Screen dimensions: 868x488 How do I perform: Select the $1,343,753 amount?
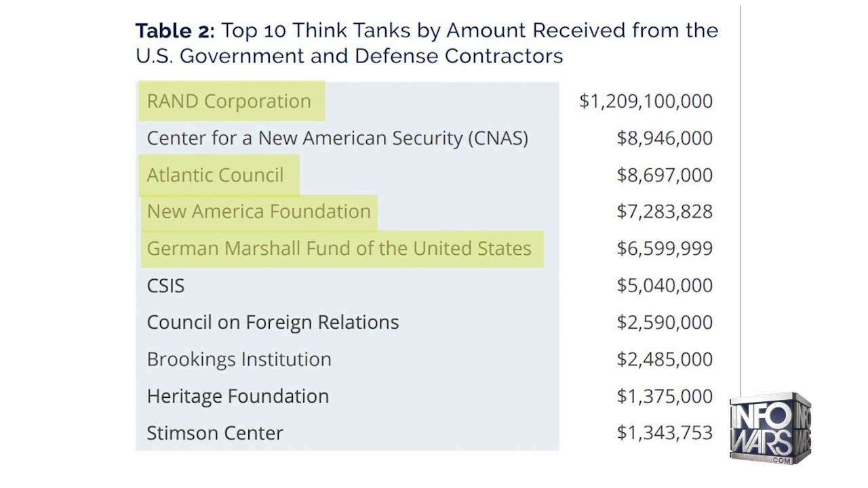pyautogui.click(x=665, y=433)
